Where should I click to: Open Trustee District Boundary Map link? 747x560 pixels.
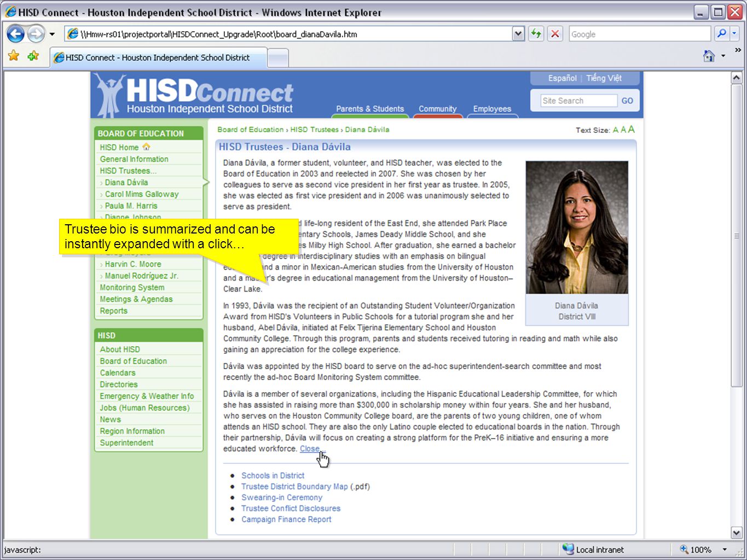click(294, 487)
